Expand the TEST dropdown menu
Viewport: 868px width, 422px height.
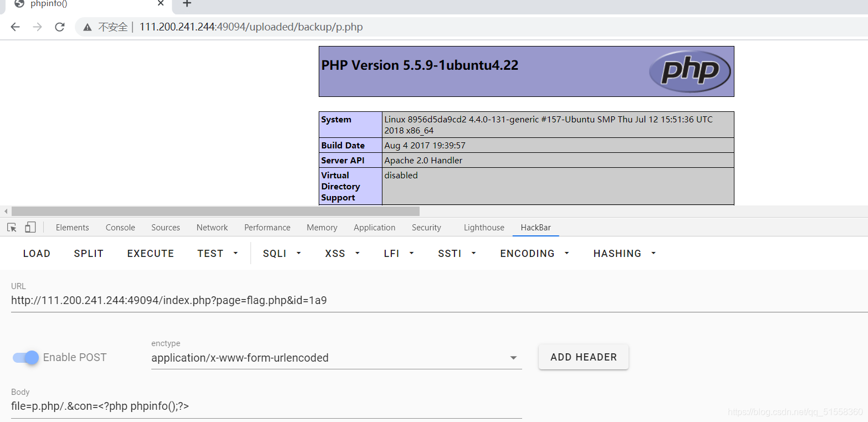coord(217,253)
